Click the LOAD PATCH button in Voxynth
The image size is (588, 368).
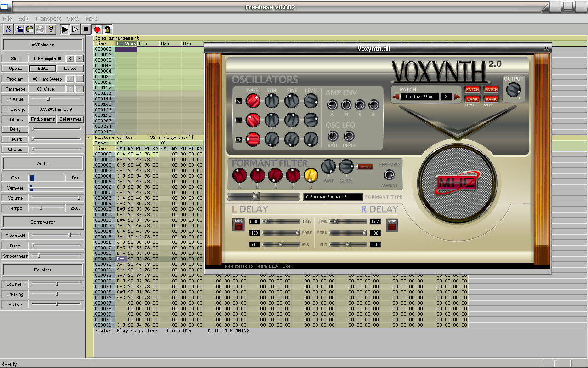tap(472, 89)
